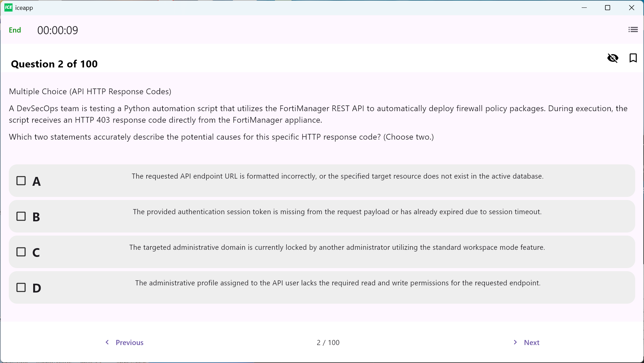Viewport: 644px width, 363px height.
Task: Toggle the hide-answer crossed eye icon
Action: 613,58
